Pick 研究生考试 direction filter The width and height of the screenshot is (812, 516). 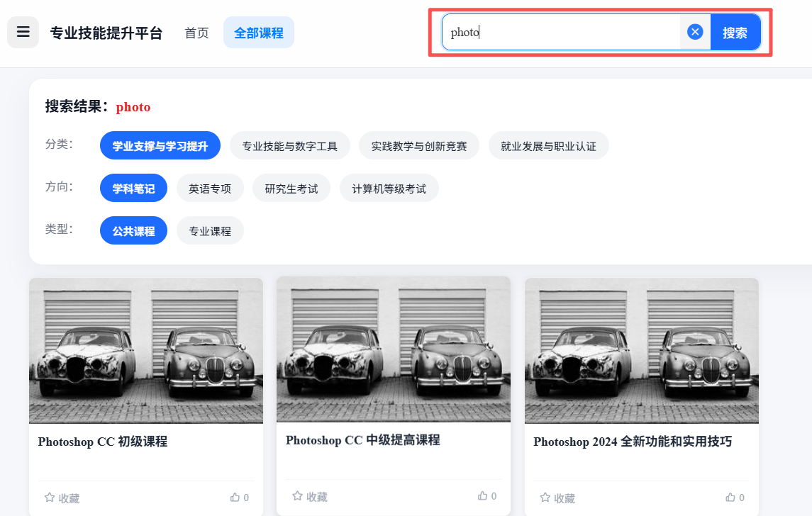click(x=291, y=189)
